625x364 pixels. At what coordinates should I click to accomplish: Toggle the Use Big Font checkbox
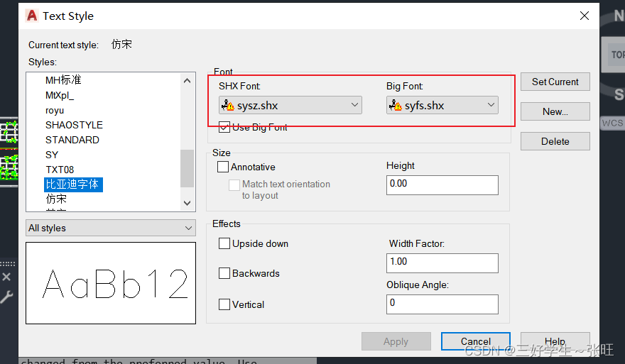tap(224, 128)
